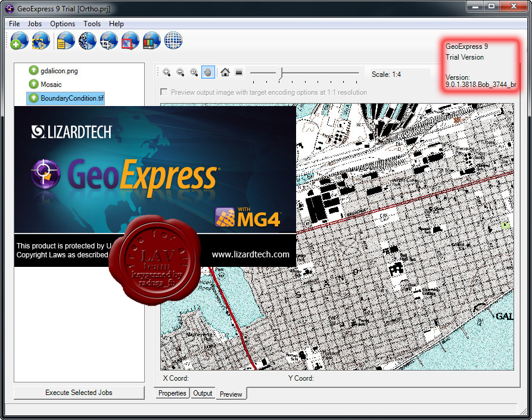Image resolution: width=532 pixels, height=420 pixels.
Task: Select gdalicon.png in the job list
Action: [x=59, y=70]
